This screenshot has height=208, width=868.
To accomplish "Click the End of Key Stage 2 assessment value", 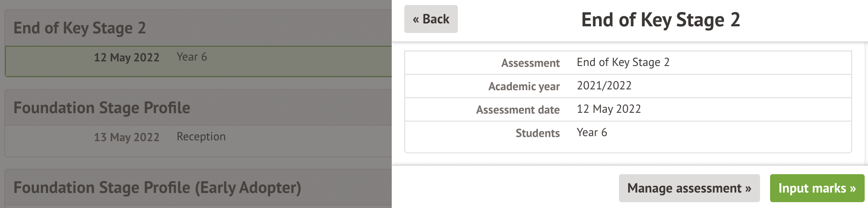I will [623, 62].
